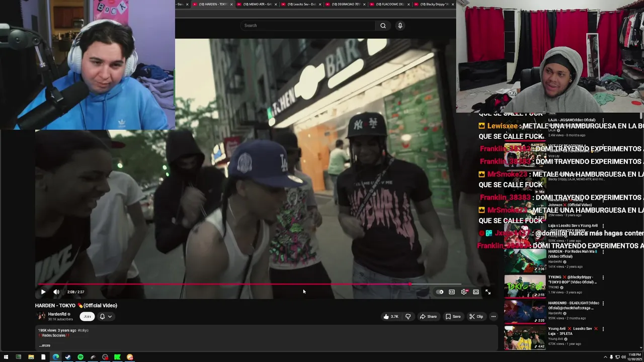Screen dimensions: 644x362
Task: Expand the notification preferences chevron
Action: pyautogui.click(x=110, y=316)
